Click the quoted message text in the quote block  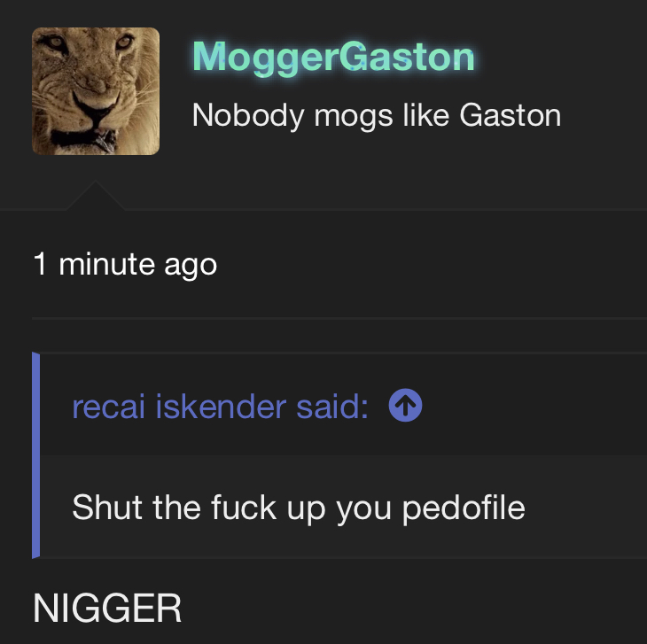click(299, 508)
